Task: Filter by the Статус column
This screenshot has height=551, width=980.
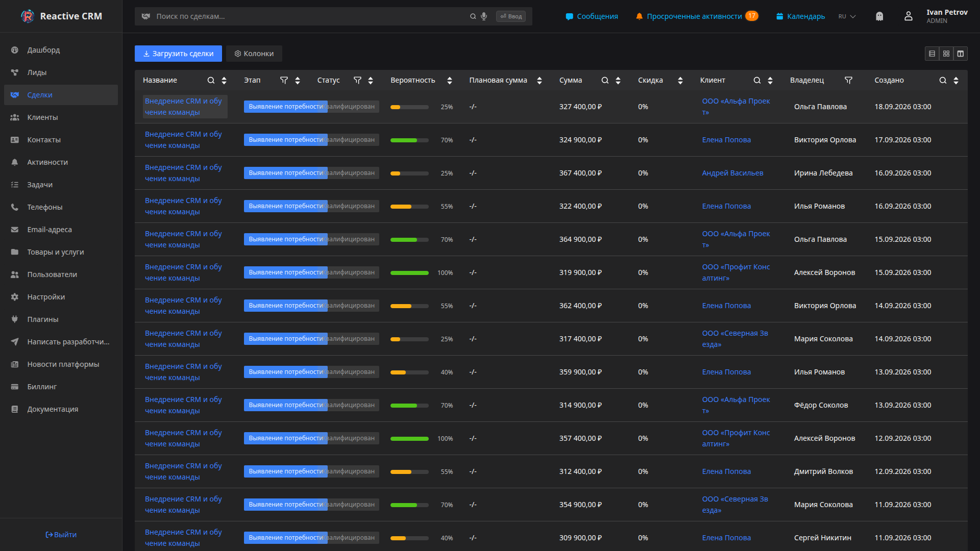Action: pyautogui.click(x=358, y=81)
